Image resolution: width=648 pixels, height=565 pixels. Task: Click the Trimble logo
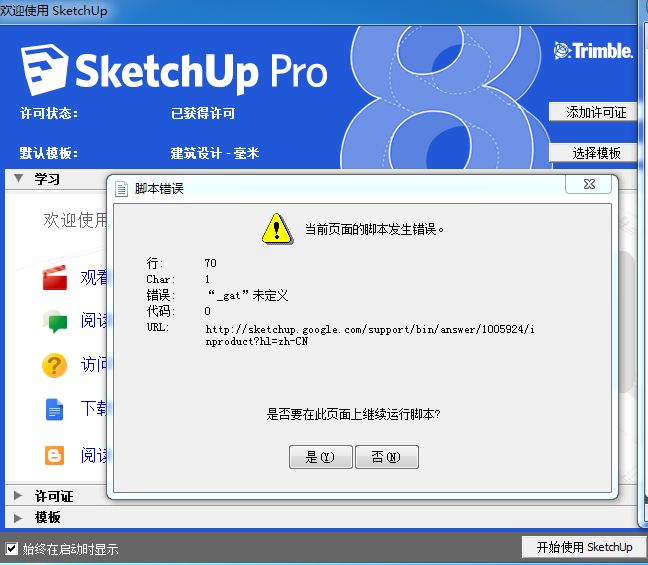pyautogui.click(x=593, y=51)
